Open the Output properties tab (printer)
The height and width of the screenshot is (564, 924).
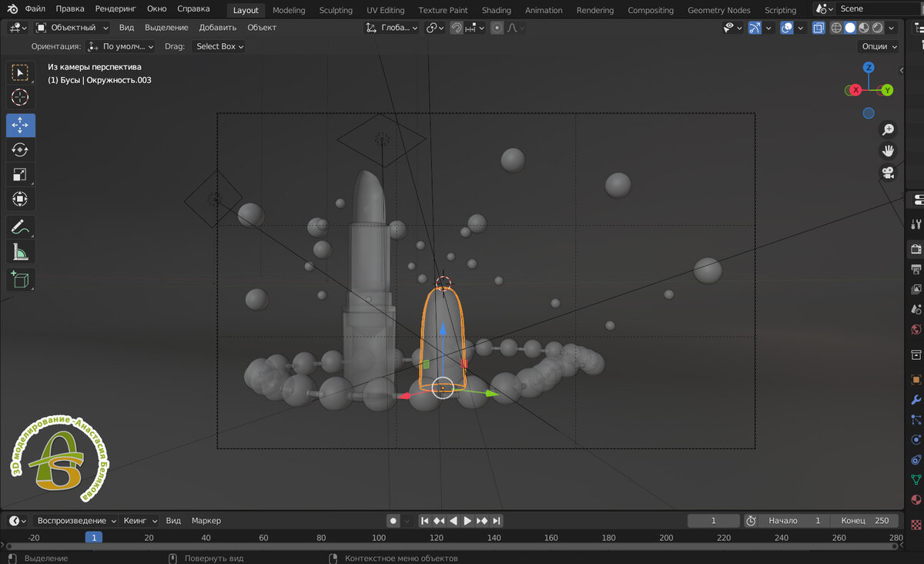point(916,270)
